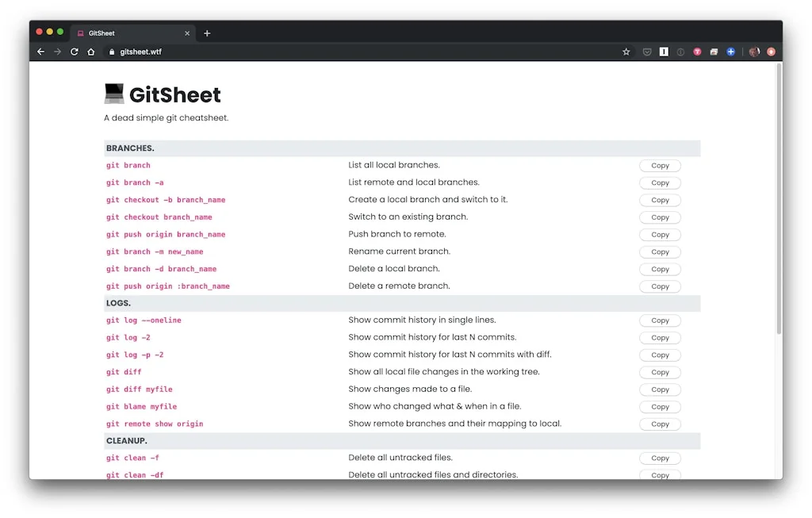Click the blue plus extension icon

click(730, 51)
